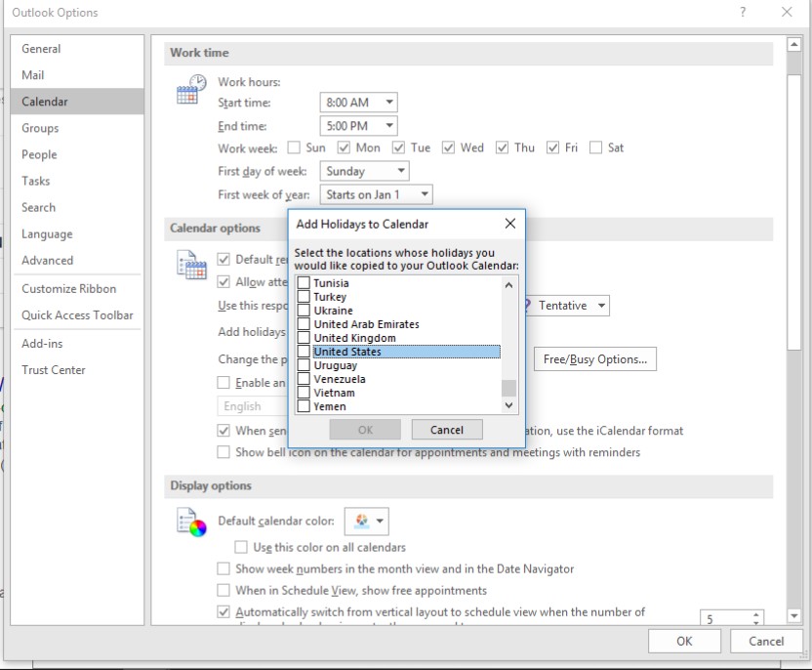Check the Vietnam holiday checkbox

click(304, 393)
